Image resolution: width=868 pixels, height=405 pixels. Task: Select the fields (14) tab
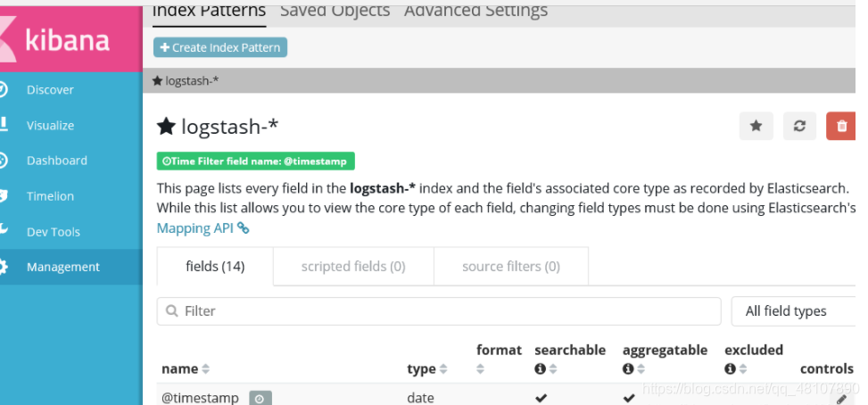point(215,266)
